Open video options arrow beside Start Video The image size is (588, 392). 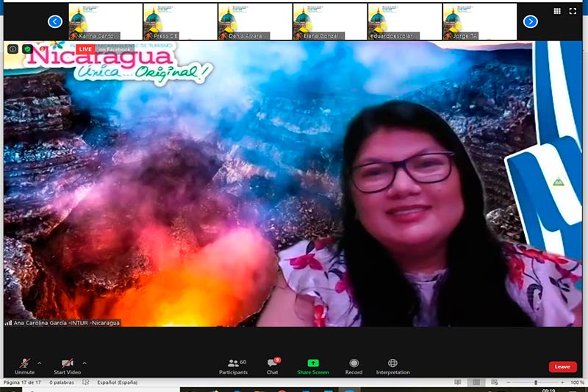coord(85,363)
